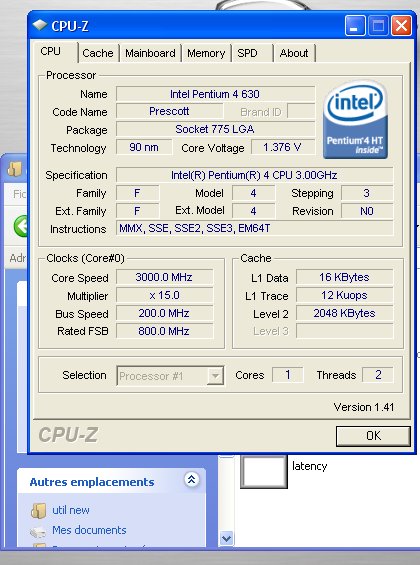420x565 pixels.
Task: Click the Revision value N0
Action: click(x=367, y=211)
